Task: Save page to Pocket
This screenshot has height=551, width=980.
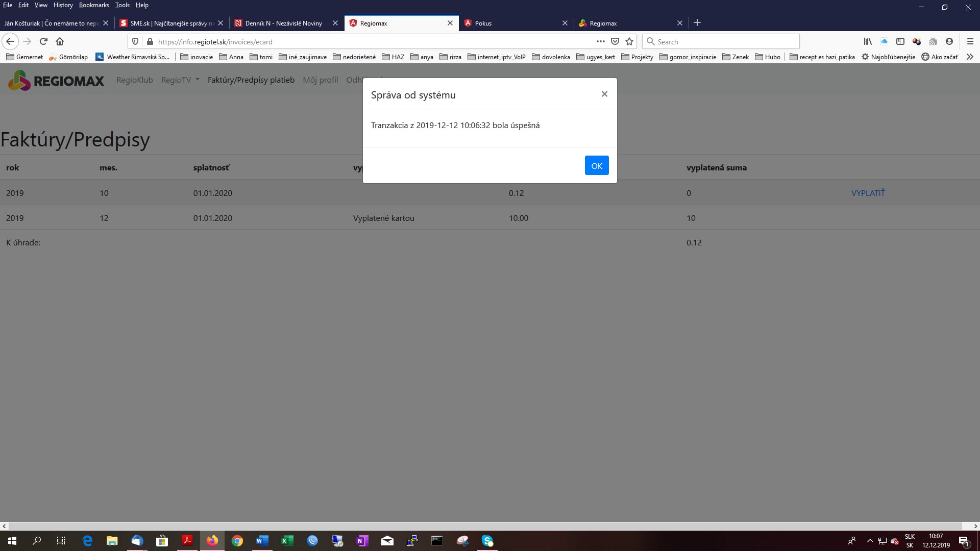Action: [615, 41]
